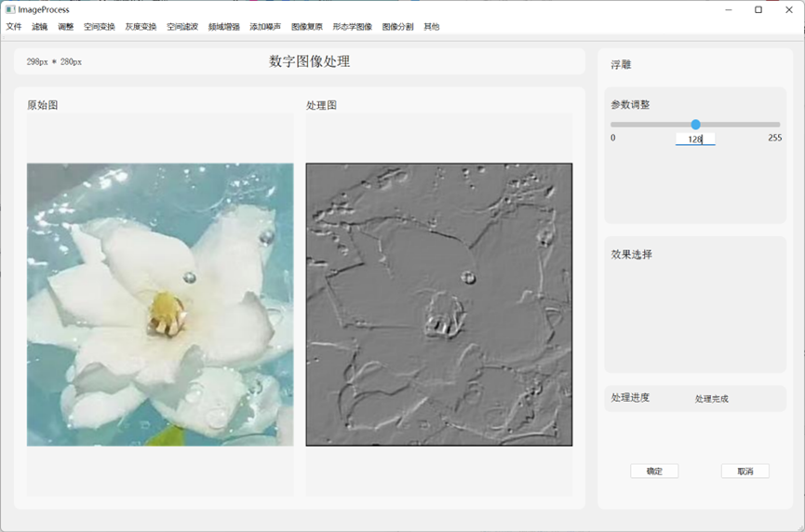This screenshot has height=532, width=805.
Task: Open the 空间变换 menu
Action: 100,27
